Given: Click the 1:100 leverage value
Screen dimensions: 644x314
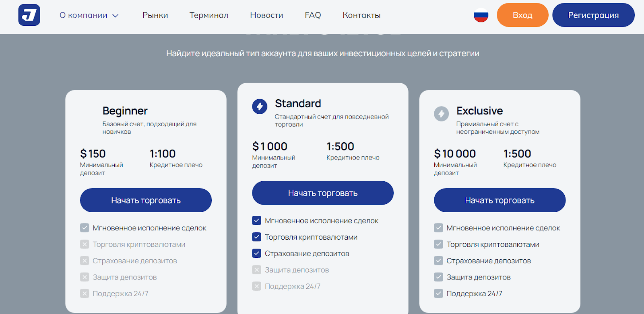Looking at the screenshot, I should (x=163, y=154).
